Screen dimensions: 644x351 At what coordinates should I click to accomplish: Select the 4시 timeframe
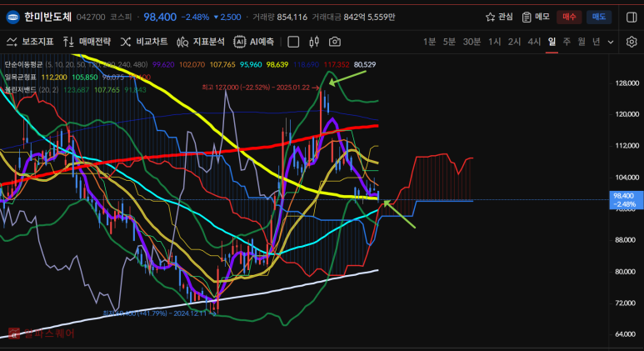tap(534, 42)
